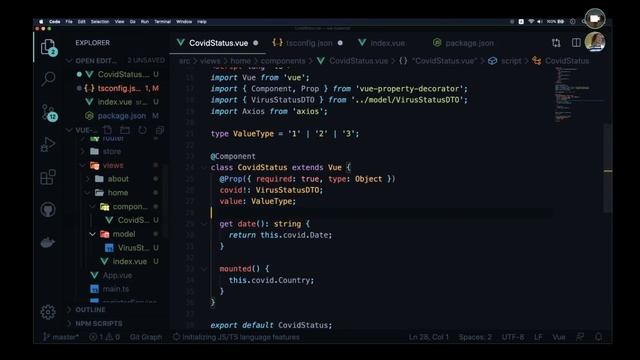Click the Split Editor Right icon

click(576, 43)
